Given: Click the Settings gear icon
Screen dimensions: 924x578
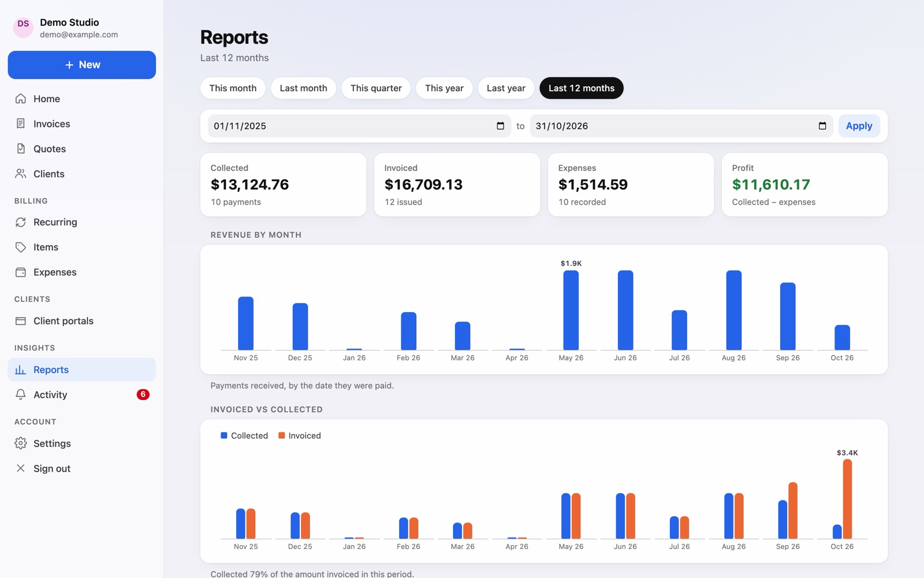Looking at the screenshot, I should 21,443.
